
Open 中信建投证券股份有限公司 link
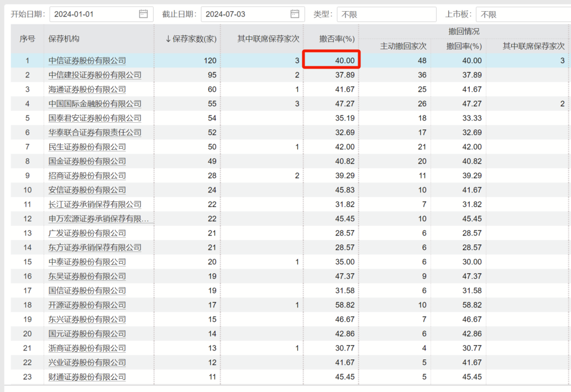click(95, 75)
